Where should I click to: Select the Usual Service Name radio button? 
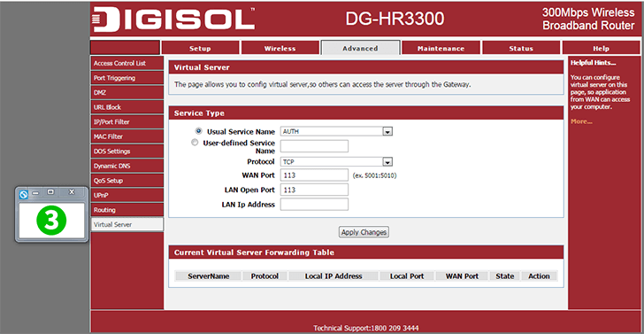point(199,131)
